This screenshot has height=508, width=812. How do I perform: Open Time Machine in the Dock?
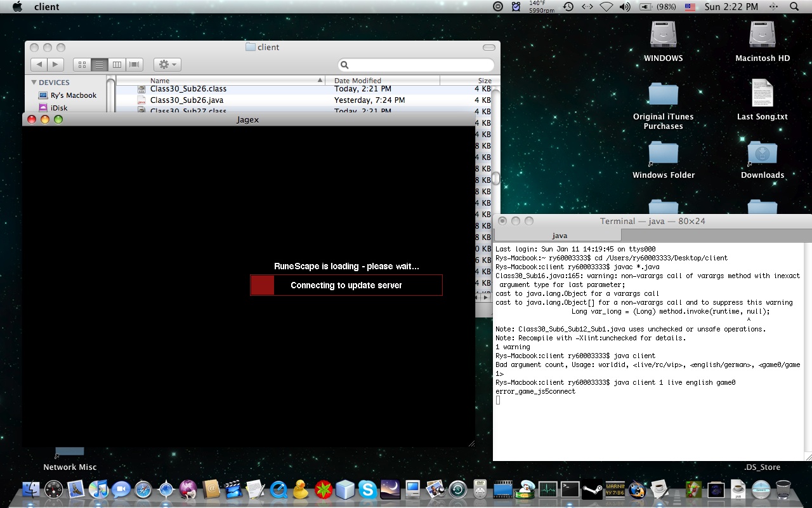click(x=457, y=490)
